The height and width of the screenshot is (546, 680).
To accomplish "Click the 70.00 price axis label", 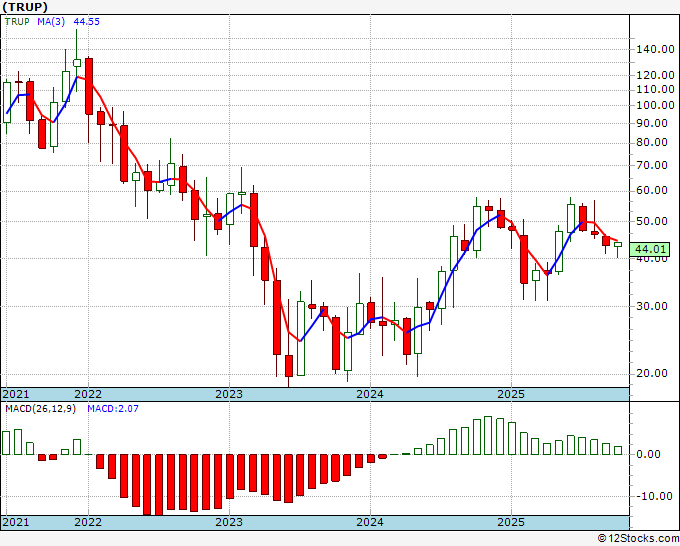I will pos(652,165).
